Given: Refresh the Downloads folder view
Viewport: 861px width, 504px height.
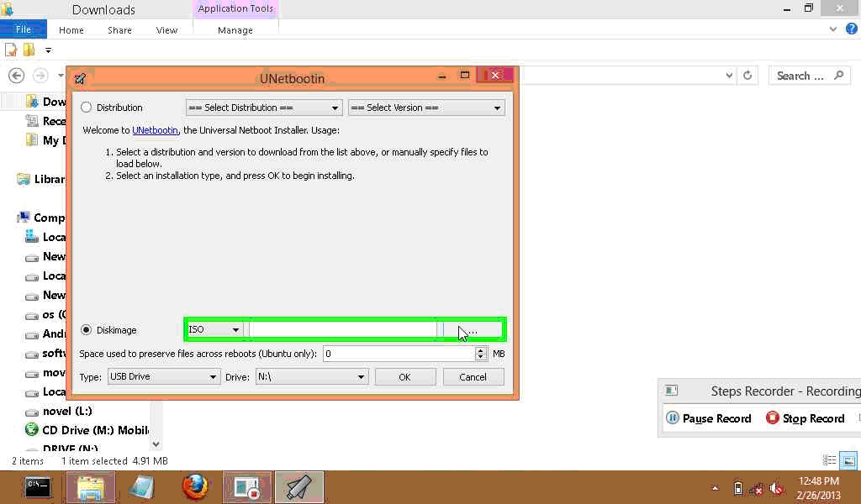Looking at the screenshot, I should (747, 75).
